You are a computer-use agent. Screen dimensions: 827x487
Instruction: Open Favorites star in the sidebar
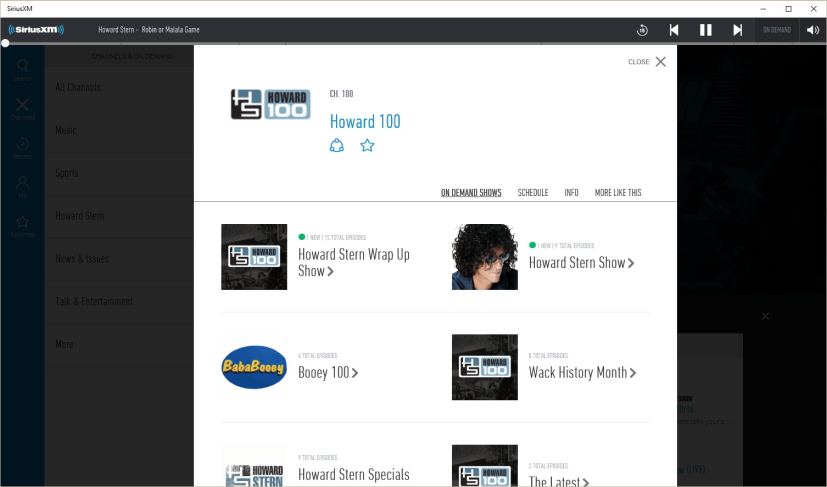(22, 226)
